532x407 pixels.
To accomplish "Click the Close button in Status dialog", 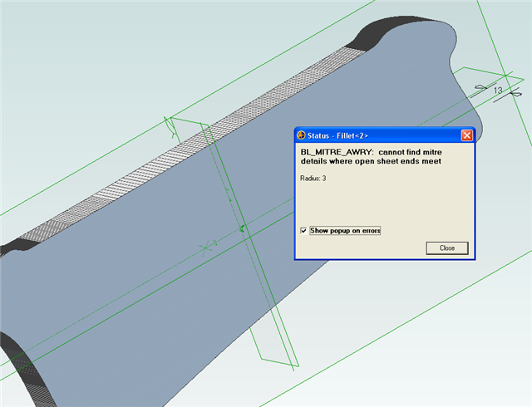I will point(447,248).
